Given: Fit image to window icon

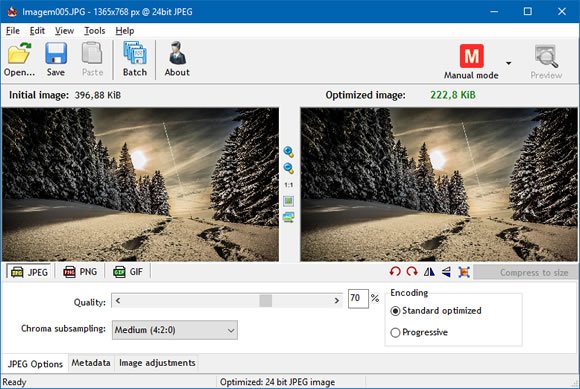Looking at the screenshot, I should point(289,201).
